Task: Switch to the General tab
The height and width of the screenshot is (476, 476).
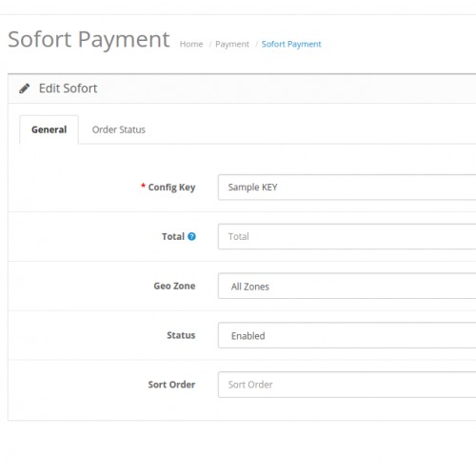Action: (49, 129)
